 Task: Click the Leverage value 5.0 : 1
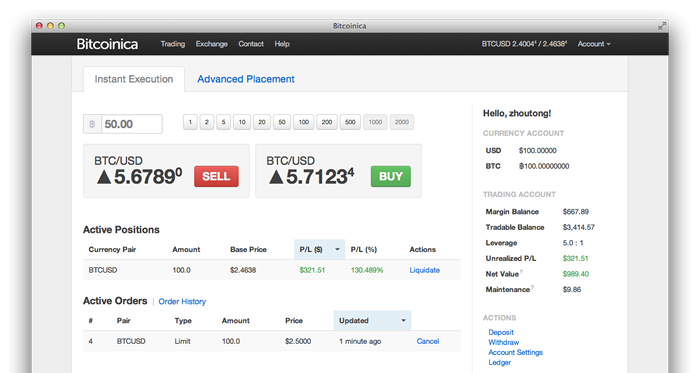coord(573,243)
